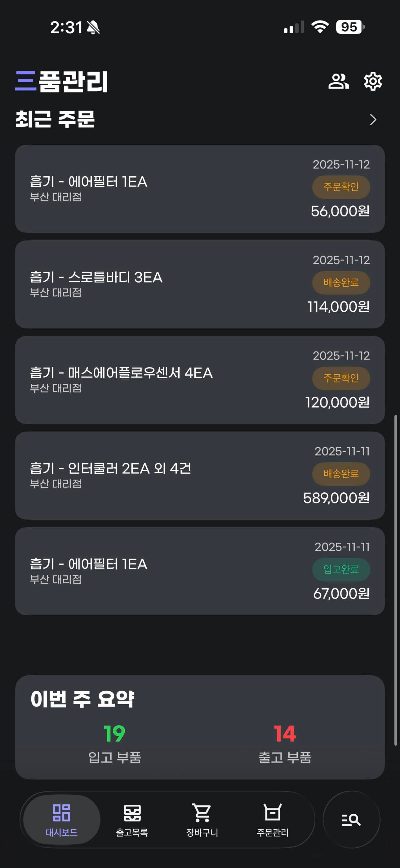
Task: Tap 주문확인 badge on the 56,000원 order
Action: tap(341, 187)
